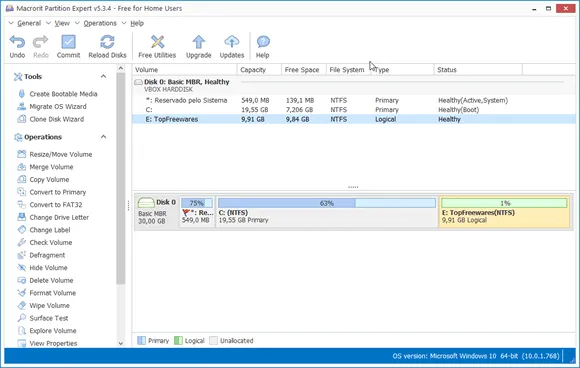Click the Redo toolbar icon
The image size is (580, 368).
tap(40, 42)
